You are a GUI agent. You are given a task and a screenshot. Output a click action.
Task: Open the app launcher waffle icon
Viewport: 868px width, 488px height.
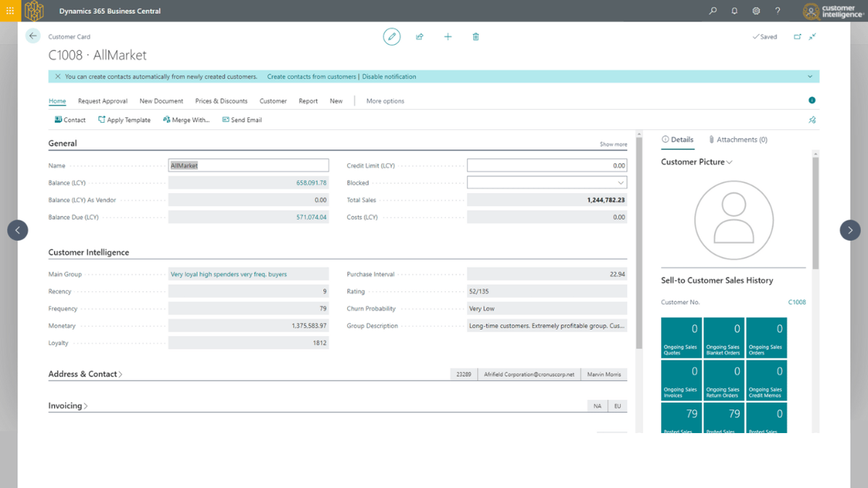click(10, 11)
